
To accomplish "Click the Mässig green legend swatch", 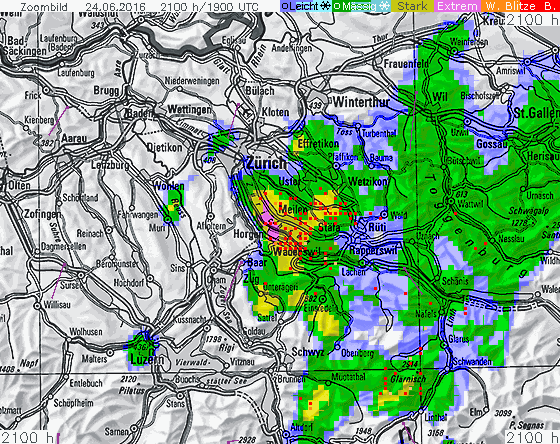I will [x=361, y=6].
